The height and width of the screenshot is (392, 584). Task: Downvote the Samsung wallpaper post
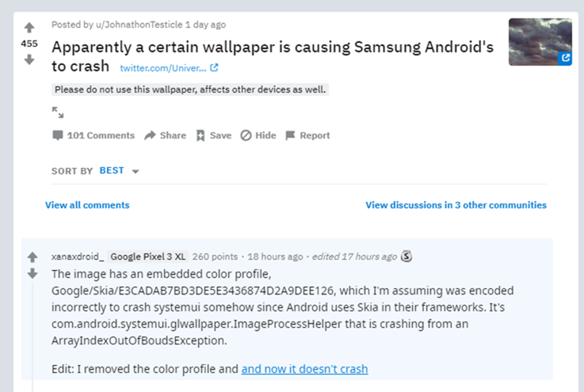(x=29, y=59)
